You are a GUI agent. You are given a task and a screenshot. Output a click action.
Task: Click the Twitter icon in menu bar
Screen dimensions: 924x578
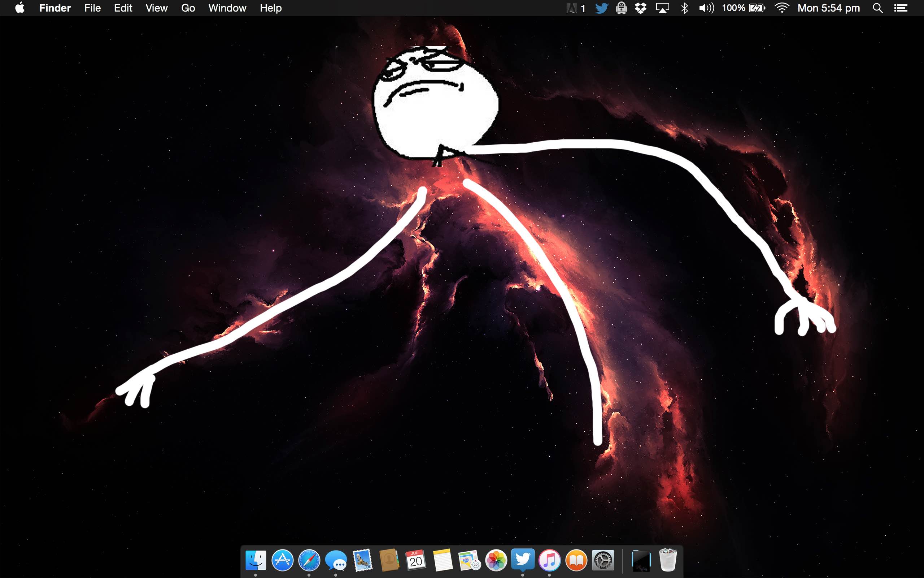[602, 8]
